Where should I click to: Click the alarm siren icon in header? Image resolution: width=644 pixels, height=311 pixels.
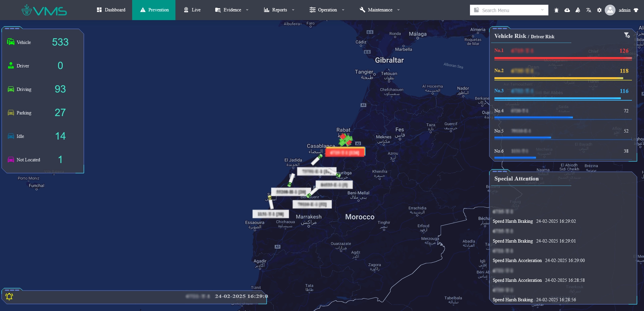tap(556, 10)
